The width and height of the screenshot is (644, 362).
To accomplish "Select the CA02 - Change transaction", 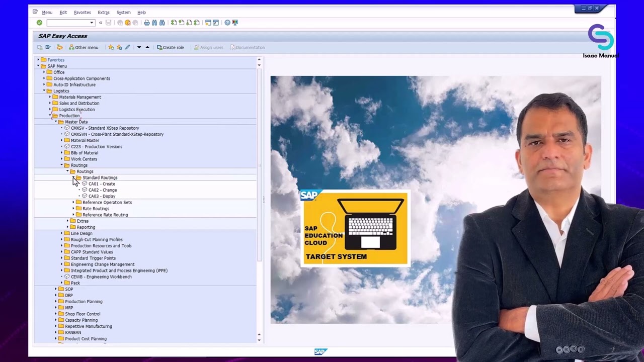I will point(103,190).
